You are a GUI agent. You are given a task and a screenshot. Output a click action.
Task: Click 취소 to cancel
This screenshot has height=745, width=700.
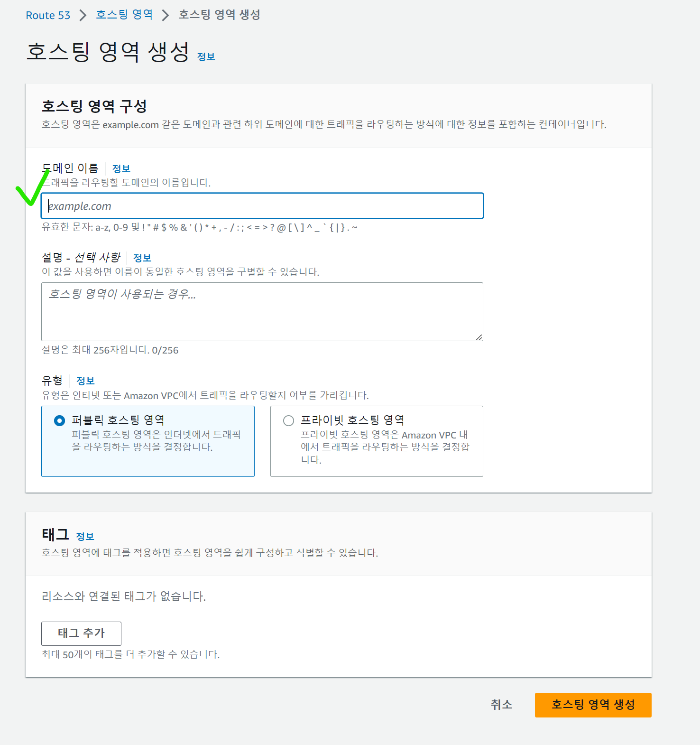click(x=501, y=705)
